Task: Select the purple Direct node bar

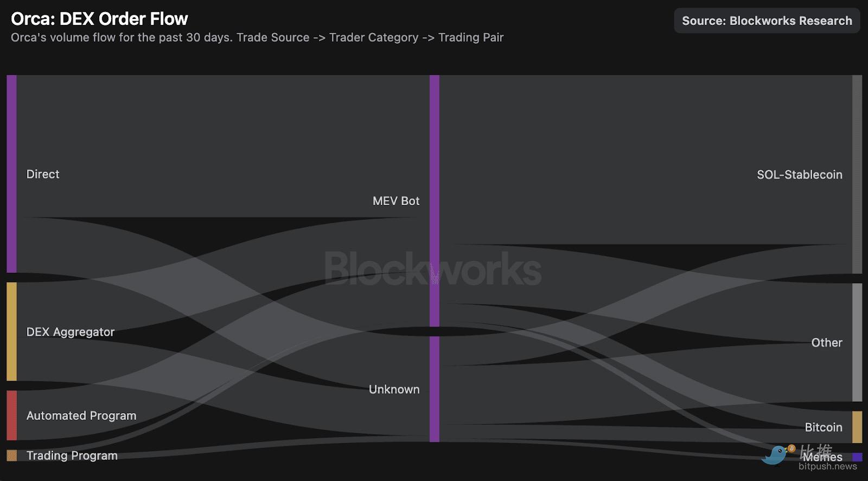Action: [x=11, y=174]
